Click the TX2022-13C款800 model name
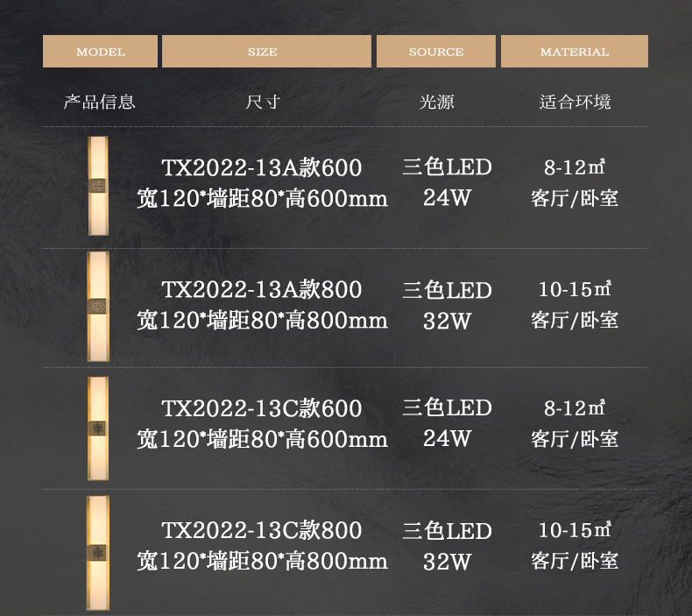This screenshot has width=692, height=616. pos(261,530)
